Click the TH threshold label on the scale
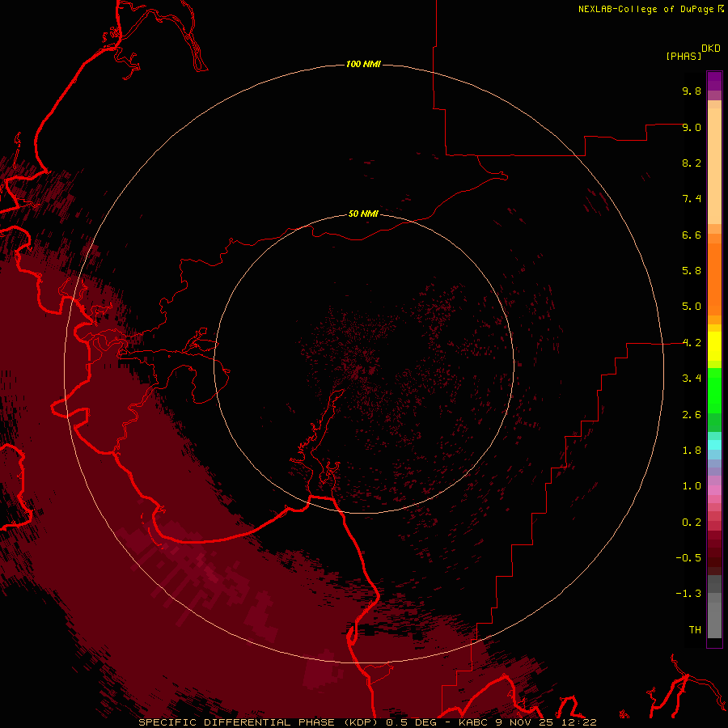728x728 pixels. tap(695, 630)
